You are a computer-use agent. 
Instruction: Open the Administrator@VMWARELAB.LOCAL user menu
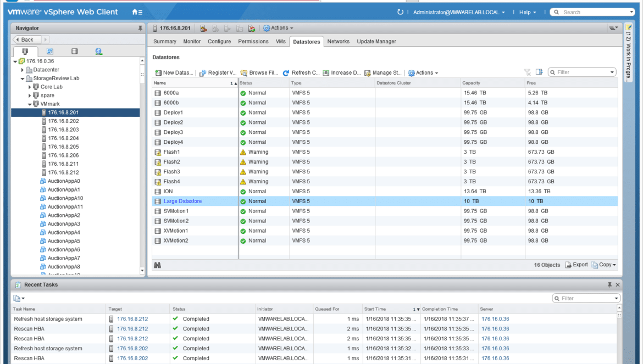click(x=459, y=12)
